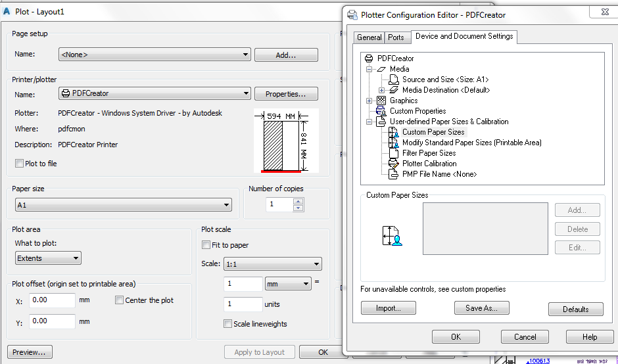Expand the Media Destination tree node
The width and height of the screenshot is (618, 364).
pos(381,90)
